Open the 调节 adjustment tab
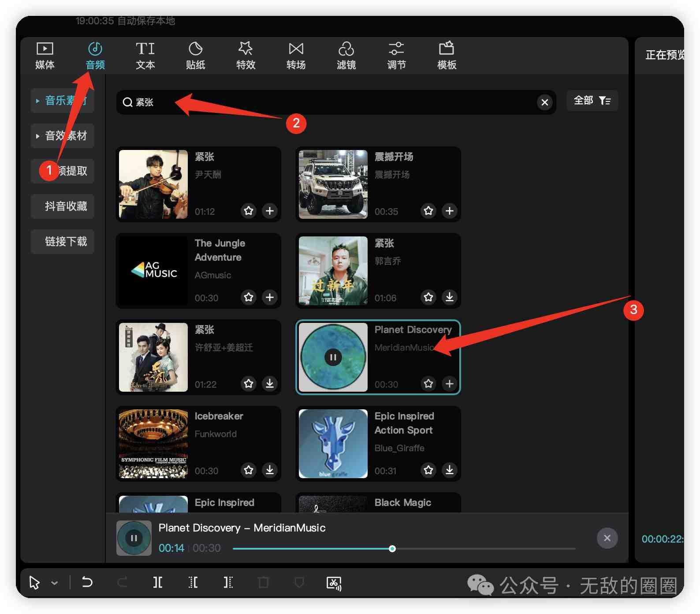700x614 pixels. [x=396, y=56]
